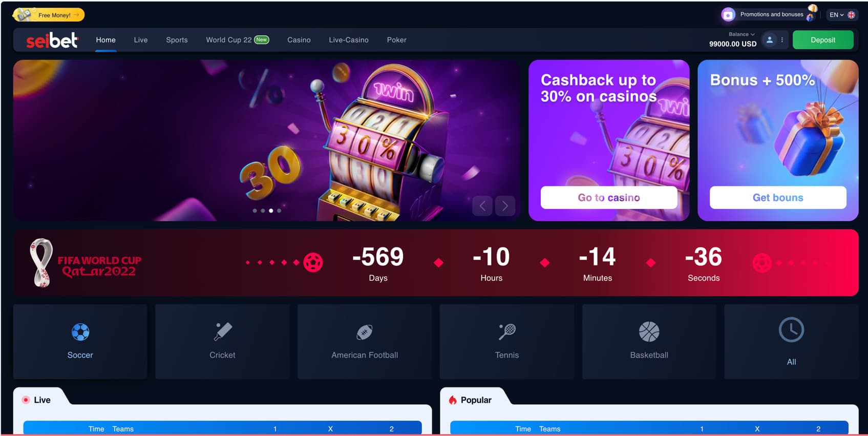Viewport: 868px width, 436px height.
Task: Click the Go to casino button
Action: [x=609, y=197]
